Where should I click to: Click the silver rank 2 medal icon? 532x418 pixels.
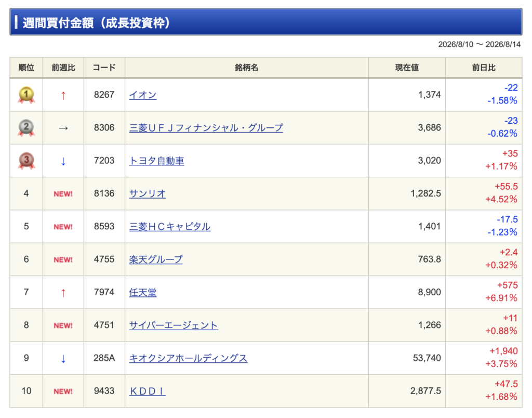pyautogui.click(x=26, y=128)
